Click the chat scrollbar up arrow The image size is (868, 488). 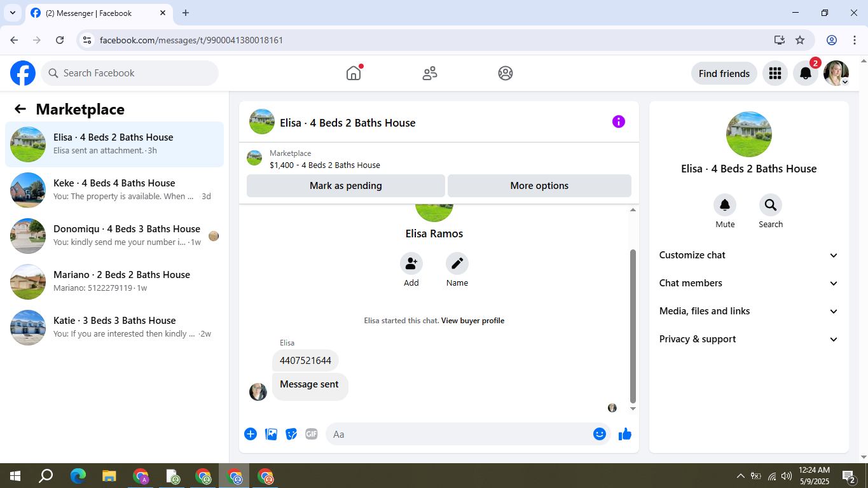pyautogui.click(x=633, y=210)
